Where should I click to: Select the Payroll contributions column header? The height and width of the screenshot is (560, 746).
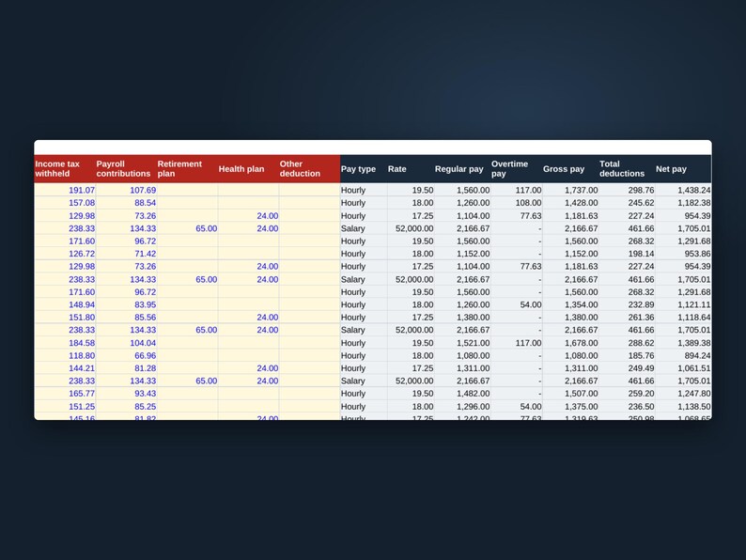[x=126, y=169]
